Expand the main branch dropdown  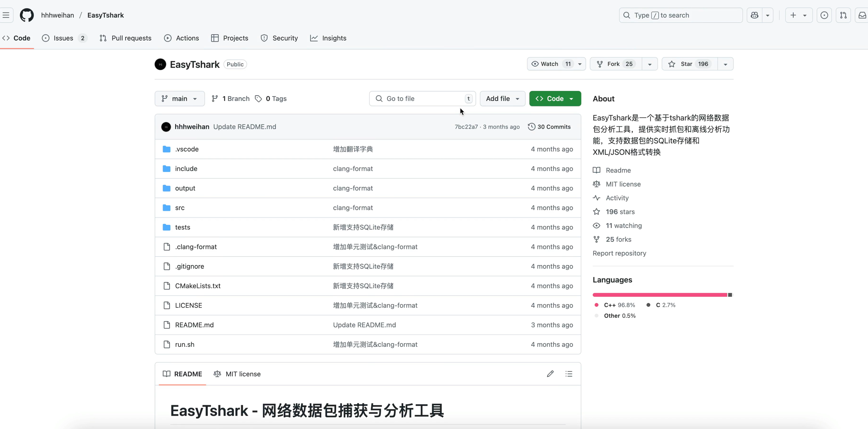tap(180, 99)
